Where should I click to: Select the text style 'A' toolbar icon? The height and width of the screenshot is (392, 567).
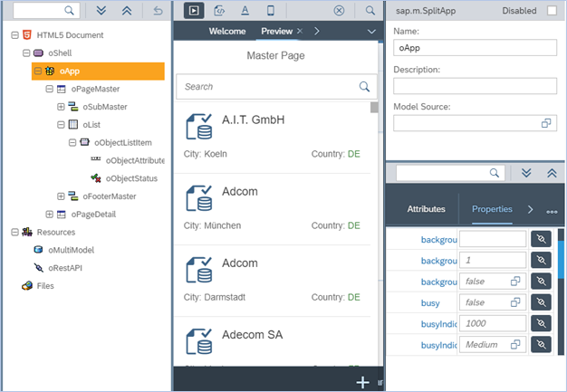(x=245, y=10)
